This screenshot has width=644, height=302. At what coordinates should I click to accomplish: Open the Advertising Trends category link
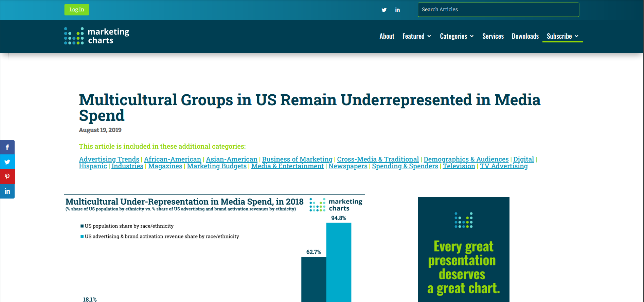pyautogui.click(x=109, y=159)
